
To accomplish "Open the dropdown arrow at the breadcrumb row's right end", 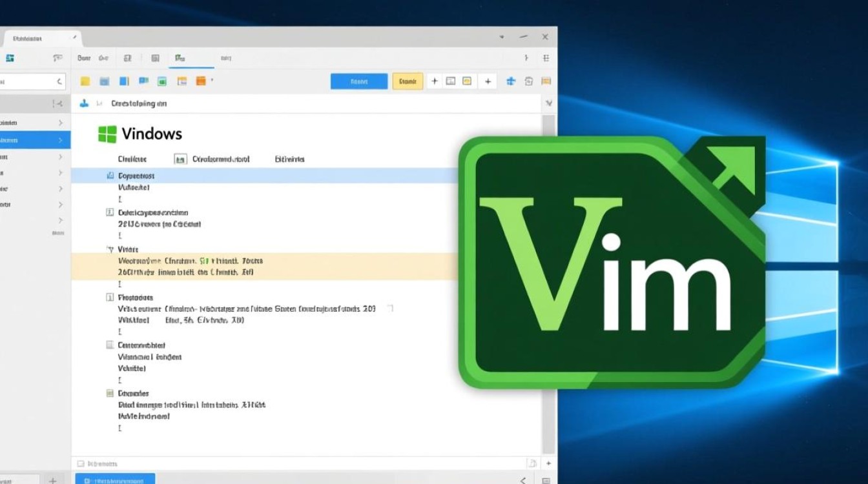I will tap(548, 103).
